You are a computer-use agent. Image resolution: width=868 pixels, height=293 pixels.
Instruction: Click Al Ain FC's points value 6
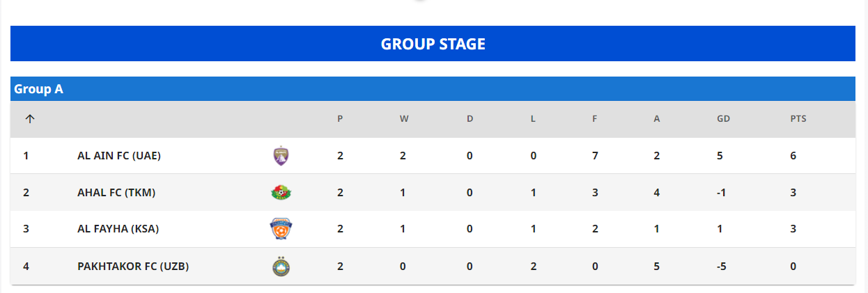pyautogui.click(x=793, y=156)
